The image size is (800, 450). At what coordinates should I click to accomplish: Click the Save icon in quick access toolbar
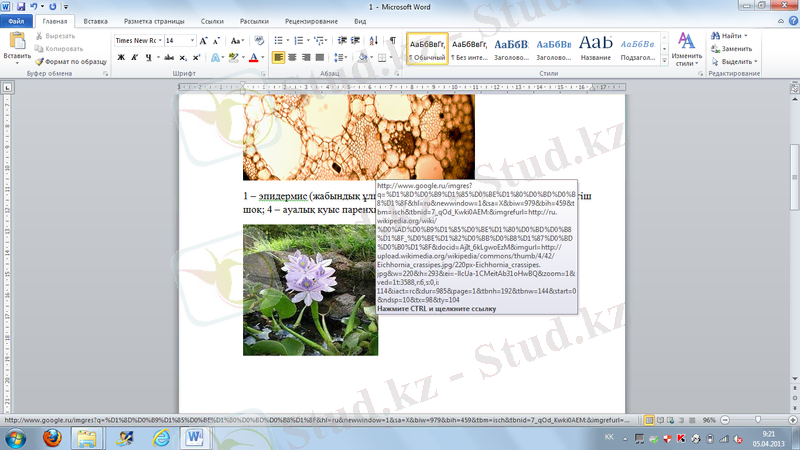(x=21, y=6)
